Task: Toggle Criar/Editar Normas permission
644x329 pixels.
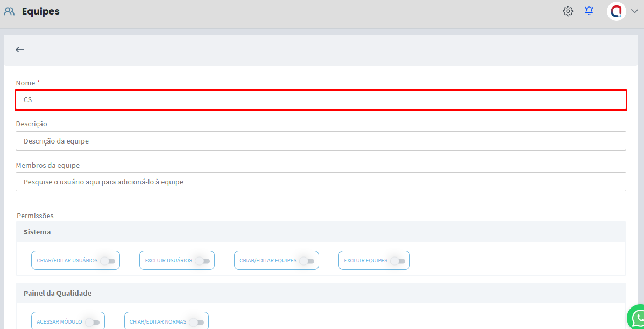Action: 197,322
